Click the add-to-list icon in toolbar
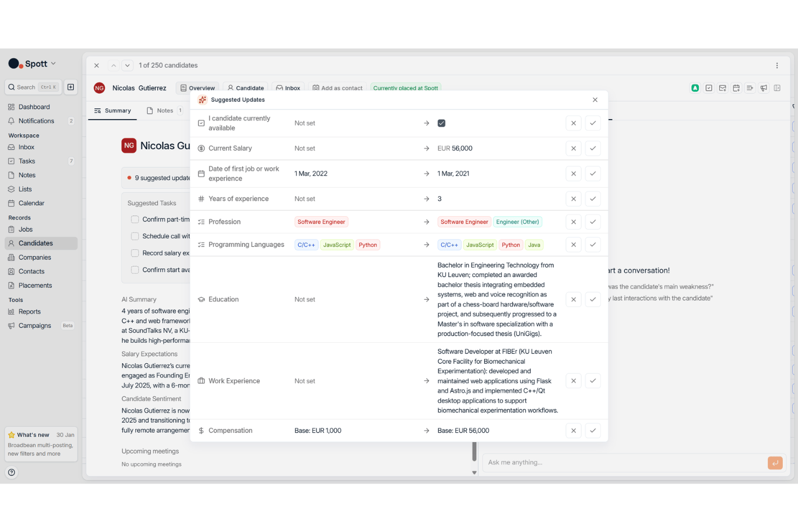The image size is (798, 532). 749,88
